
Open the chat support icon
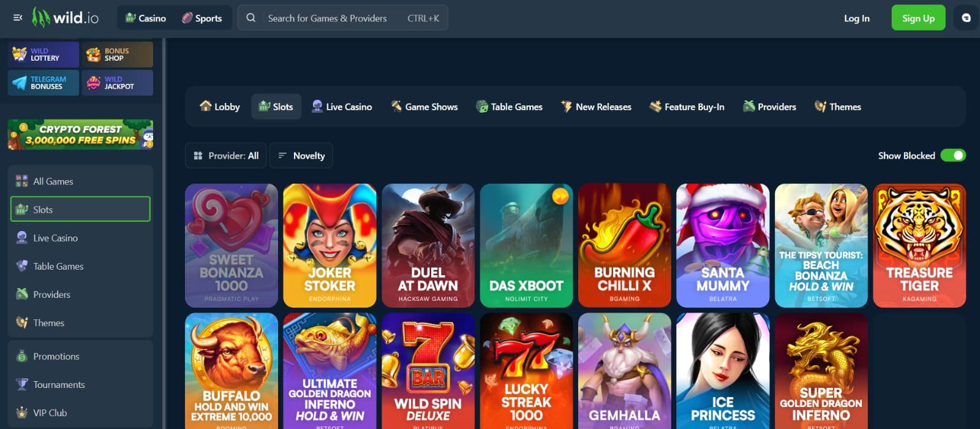[x=966, y=18]
